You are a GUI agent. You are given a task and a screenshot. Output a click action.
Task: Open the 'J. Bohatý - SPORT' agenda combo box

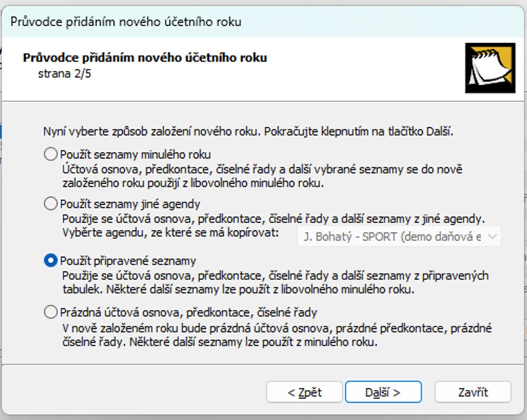(392, 237)
